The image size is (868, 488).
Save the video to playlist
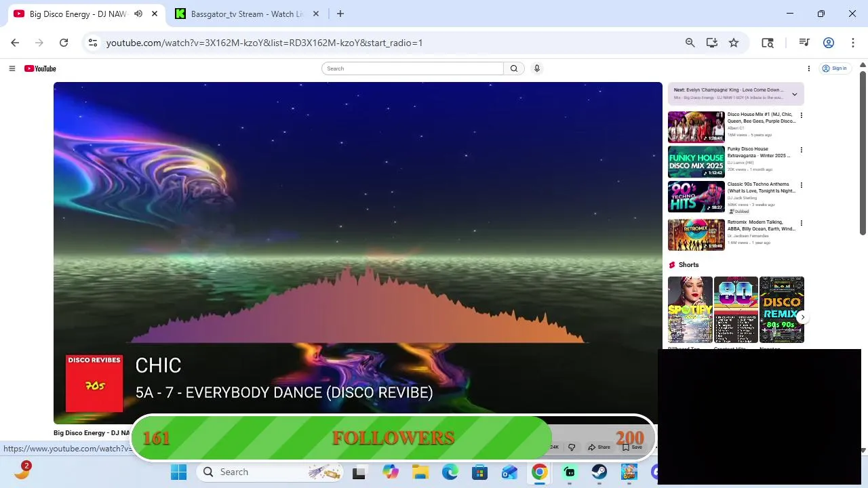pyautogui.click(x=632, y=447)
